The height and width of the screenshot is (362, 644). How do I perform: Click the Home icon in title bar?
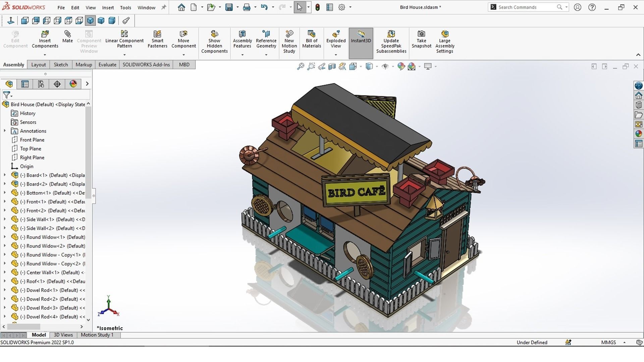point(181,7)
